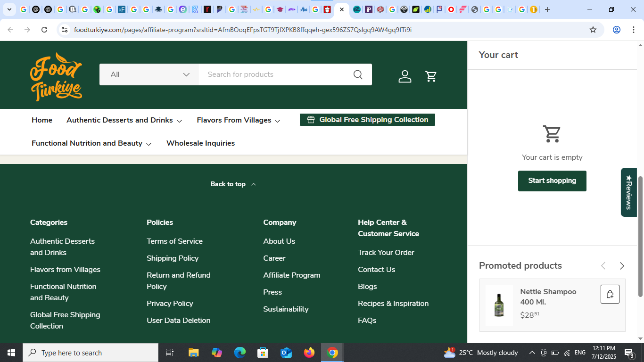Image resolution: width=644 pixels, height=362 pixels.
Task: Open weather widget 25°C Mostly cloudy
Action: tap(481, 353)
